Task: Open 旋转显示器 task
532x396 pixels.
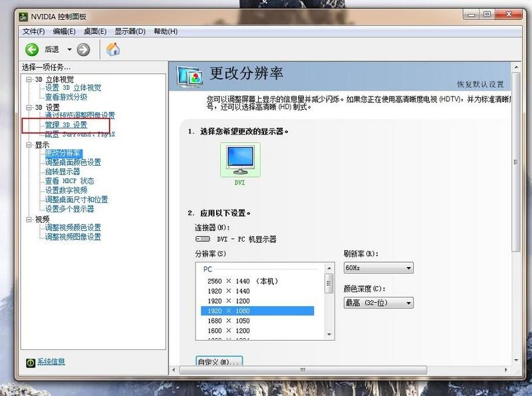Action: (x=63, y=172)
